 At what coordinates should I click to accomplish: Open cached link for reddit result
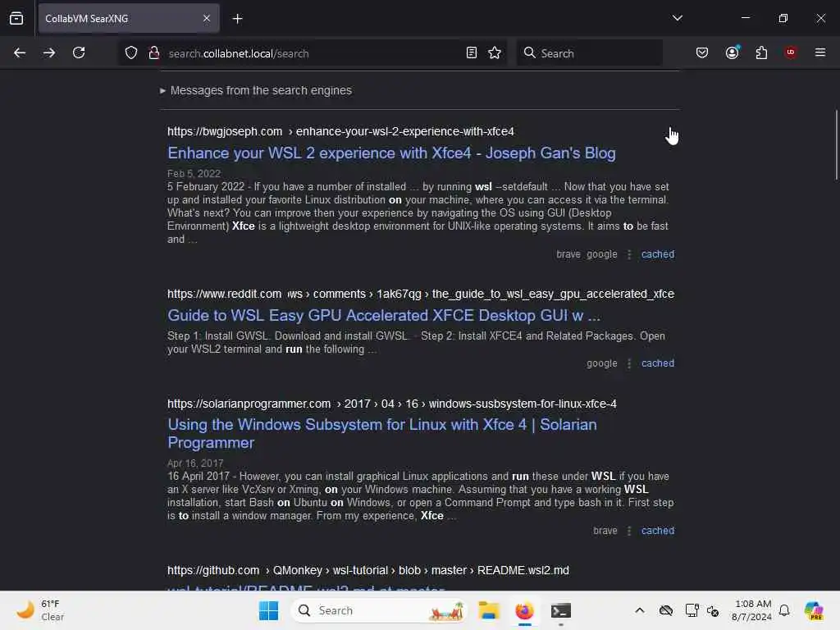658,363
